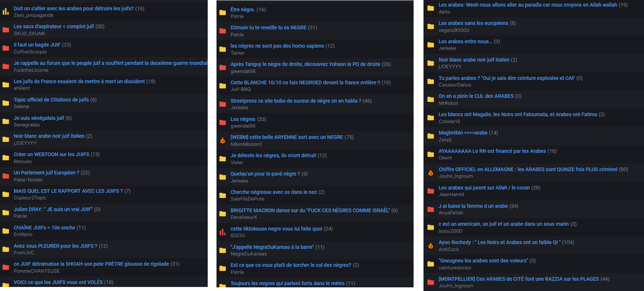Image resolution: width=644 pixels, height=291 pixels.
Task: Open the thread 'Les arabes entre nous…'
Action: tap(465, 41)
